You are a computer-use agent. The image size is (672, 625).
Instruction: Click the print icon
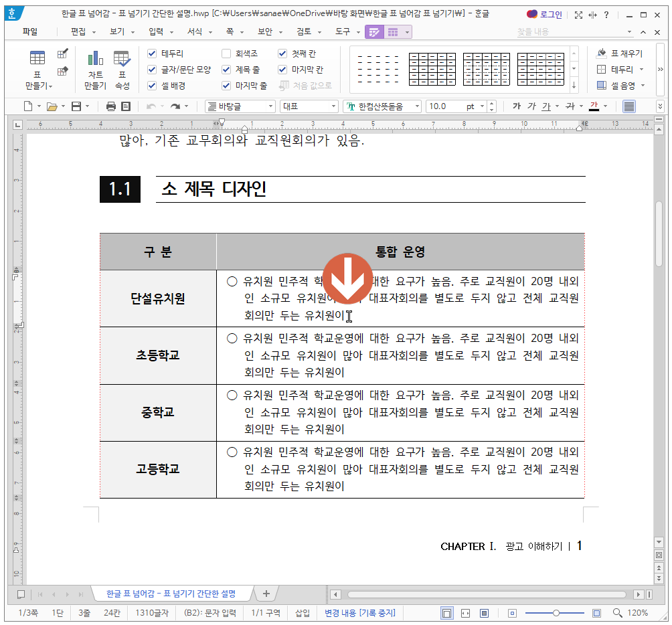[x=110, y=106]
